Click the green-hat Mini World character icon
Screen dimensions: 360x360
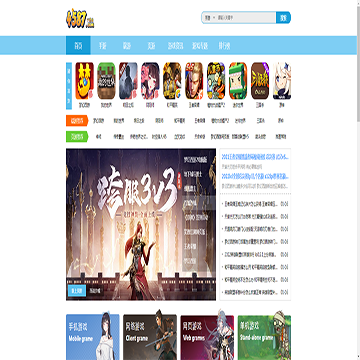238,81
